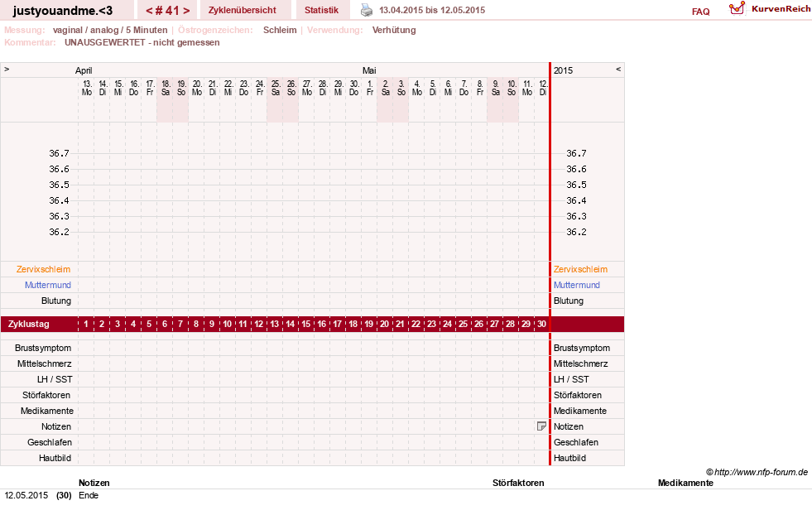Click the right Zervixschleim label
Screen dimensions: 812x515
click(x=580, y=269)
